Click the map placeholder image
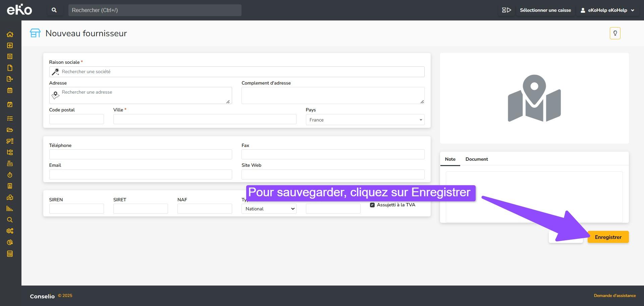 [x=534, y=98]
